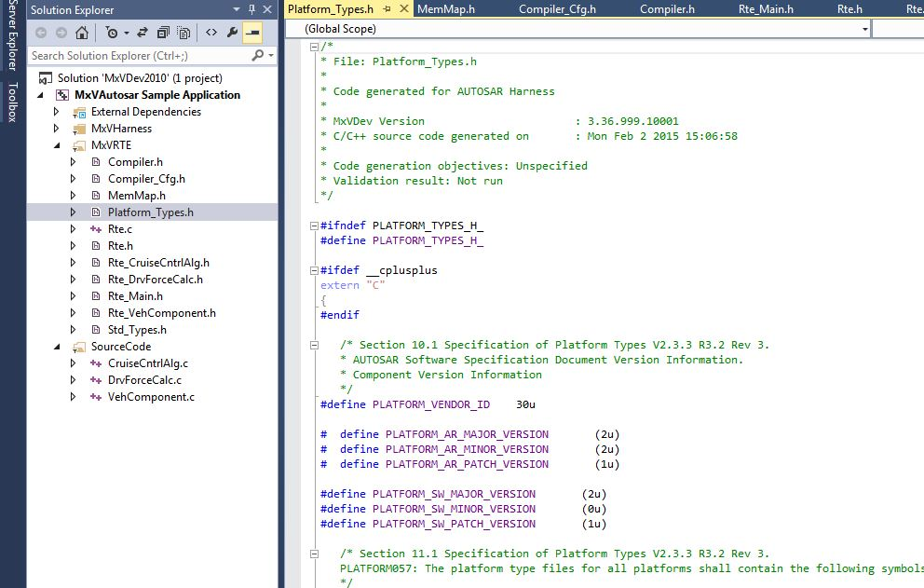Open the search options dropdown arrow
This screenshot has width=924, height=588.
(270, 55)
